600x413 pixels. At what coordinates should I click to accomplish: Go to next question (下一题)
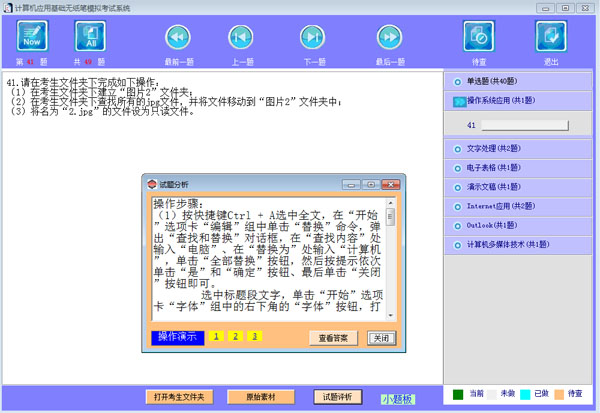click(315, 38)
